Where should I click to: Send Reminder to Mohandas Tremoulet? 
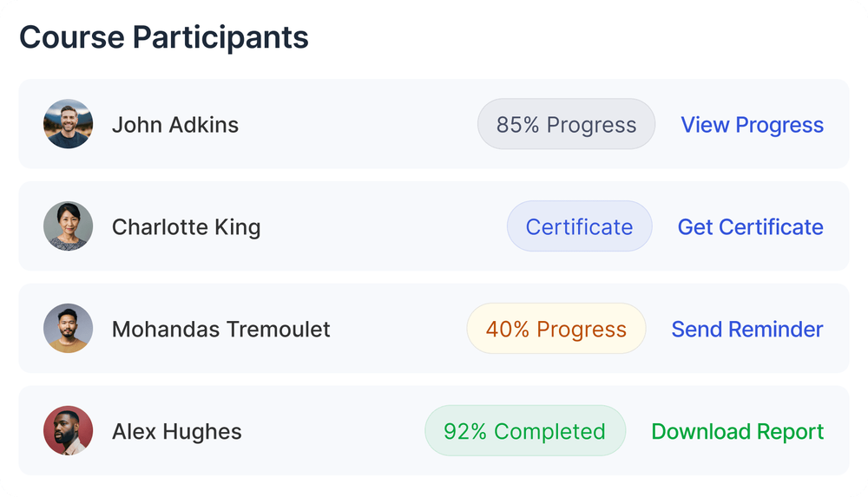(x=747, y=330)
